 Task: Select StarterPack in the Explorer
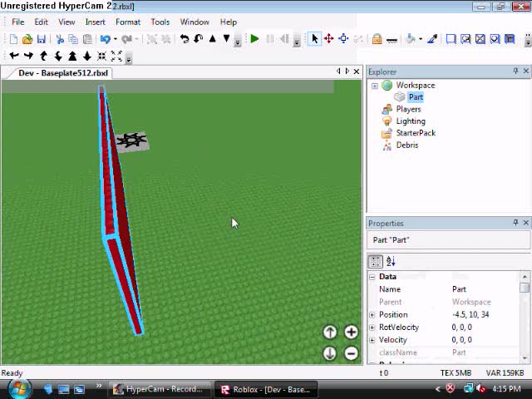point(416,133)
